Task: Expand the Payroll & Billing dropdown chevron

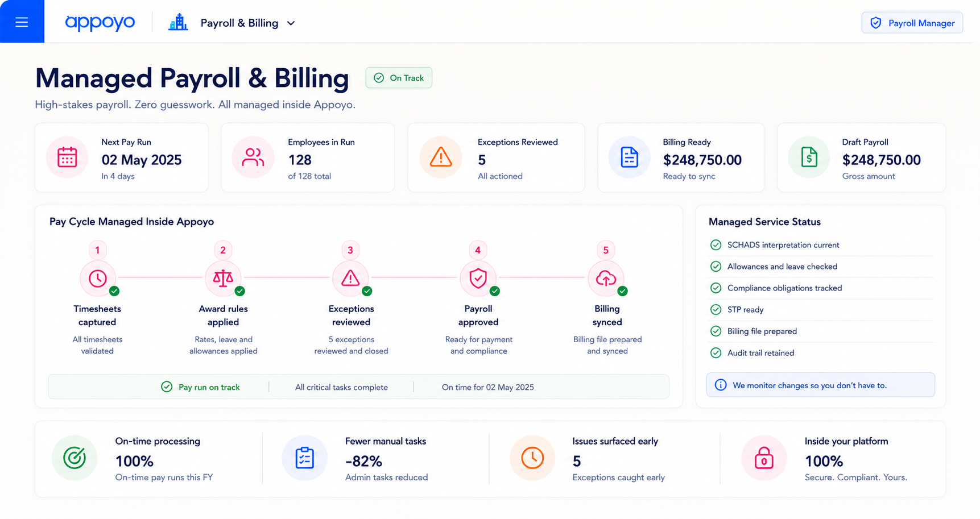Action: (291, 23)
